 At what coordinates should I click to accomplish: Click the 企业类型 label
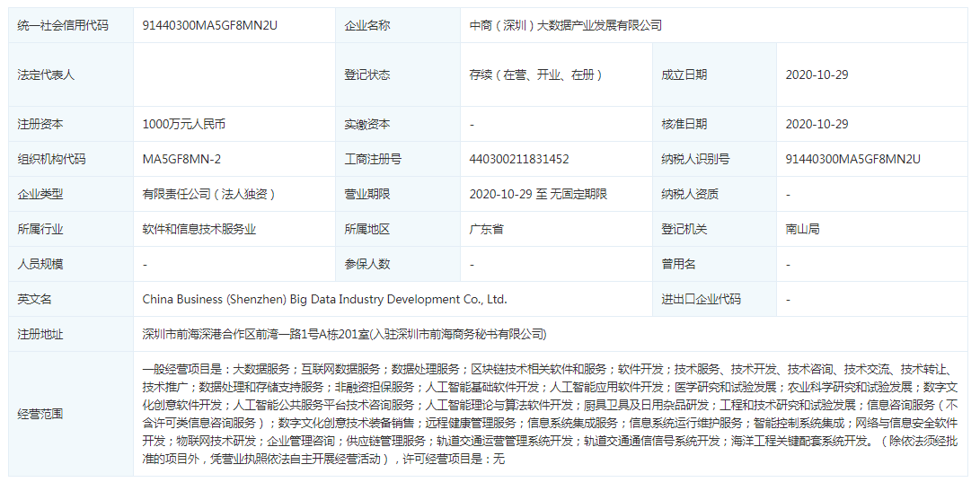(40, 194)
